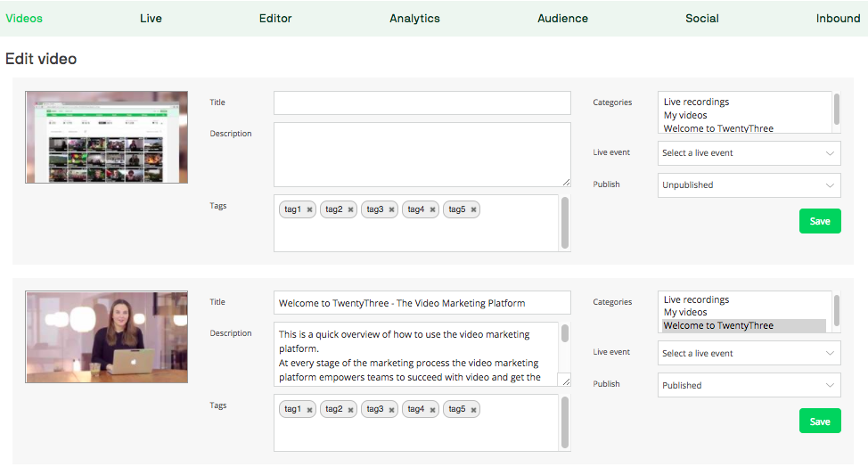Remove tag5 from the Welcome to TwentyThree video
868x475 pixels.
[473, 410]
